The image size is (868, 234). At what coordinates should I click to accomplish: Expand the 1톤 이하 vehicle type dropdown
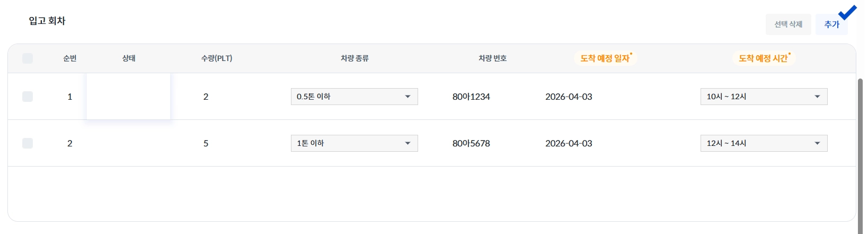coord(354,143)
